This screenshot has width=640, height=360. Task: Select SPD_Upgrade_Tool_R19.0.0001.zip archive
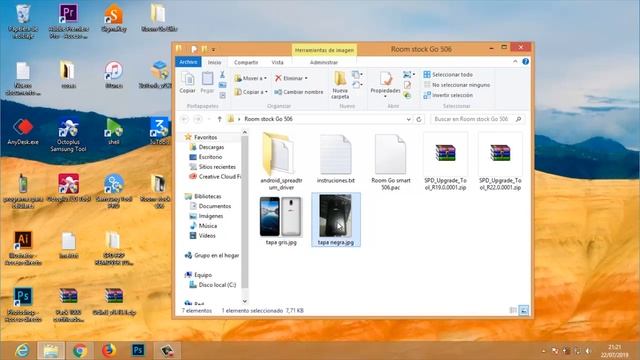(x=445, y=161)
